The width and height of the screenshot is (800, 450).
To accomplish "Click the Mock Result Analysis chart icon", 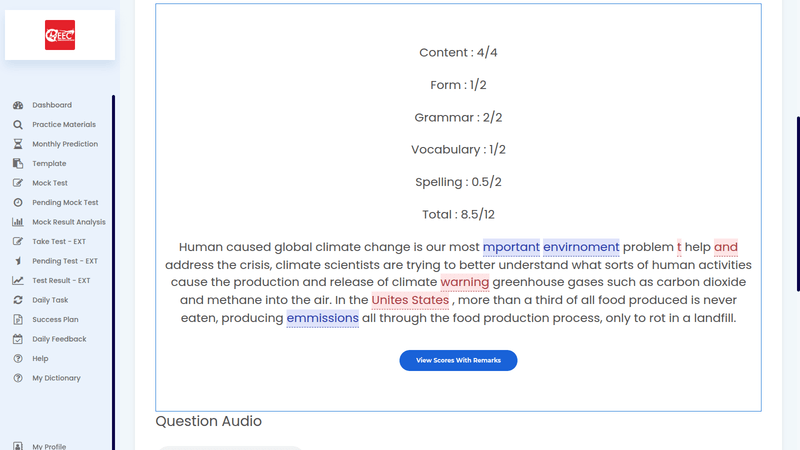I will [18, 222].
